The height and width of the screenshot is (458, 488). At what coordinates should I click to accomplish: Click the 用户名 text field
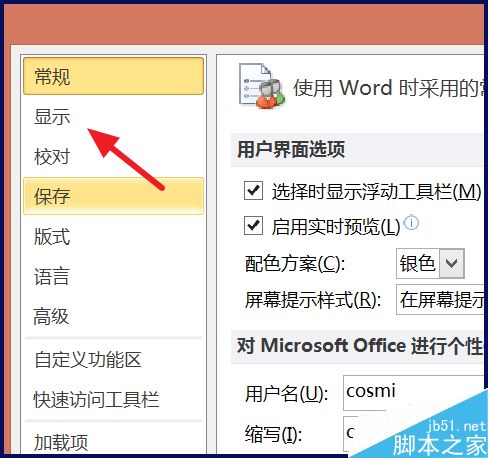(413, 393)
